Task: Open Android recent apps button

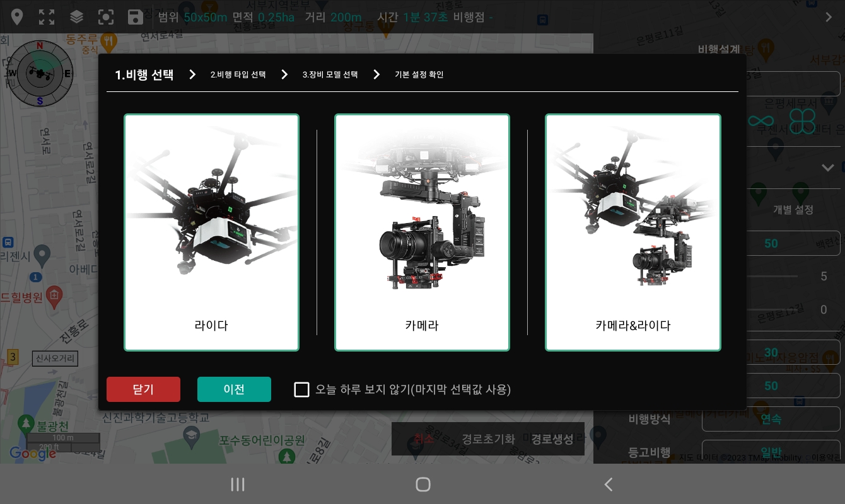Action: pos(238,484)
